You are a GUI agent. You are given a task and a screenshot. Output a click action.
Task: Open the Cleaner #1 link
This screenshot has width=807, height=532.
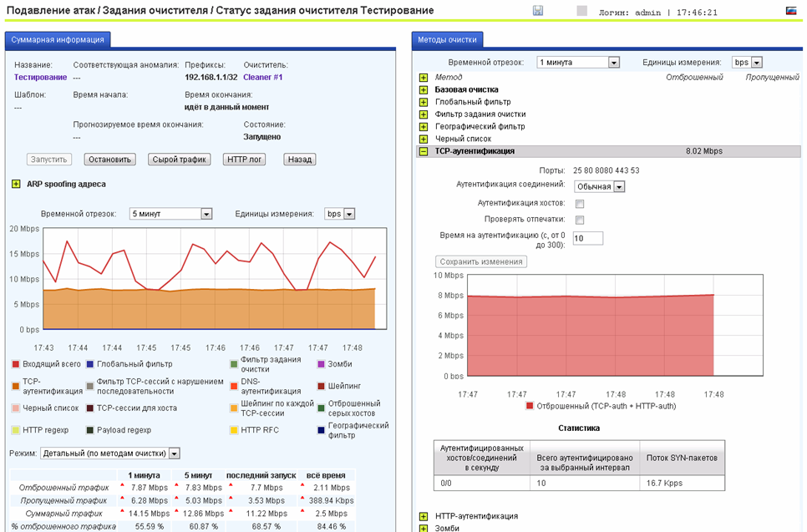pos(263,78)
